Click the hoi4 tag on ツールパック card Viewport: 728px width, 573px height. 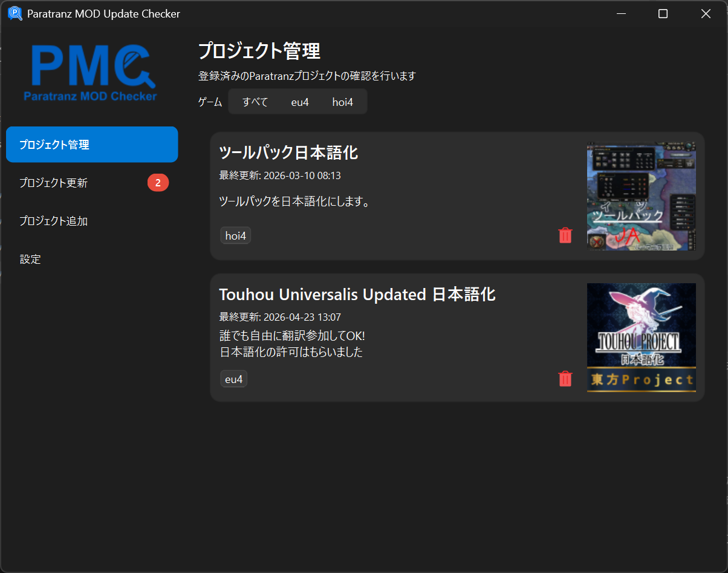pos(236,235)
